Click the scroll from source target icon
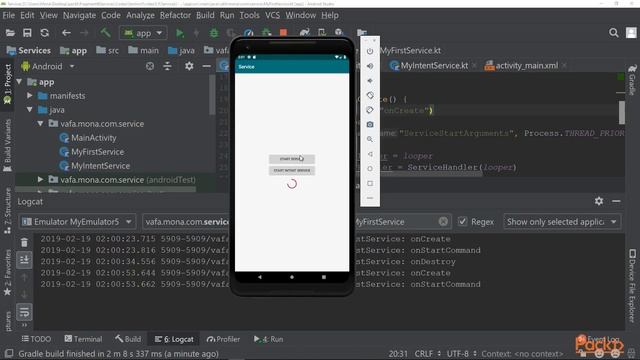The image size is (640, 360). click(x=150, y=66)
